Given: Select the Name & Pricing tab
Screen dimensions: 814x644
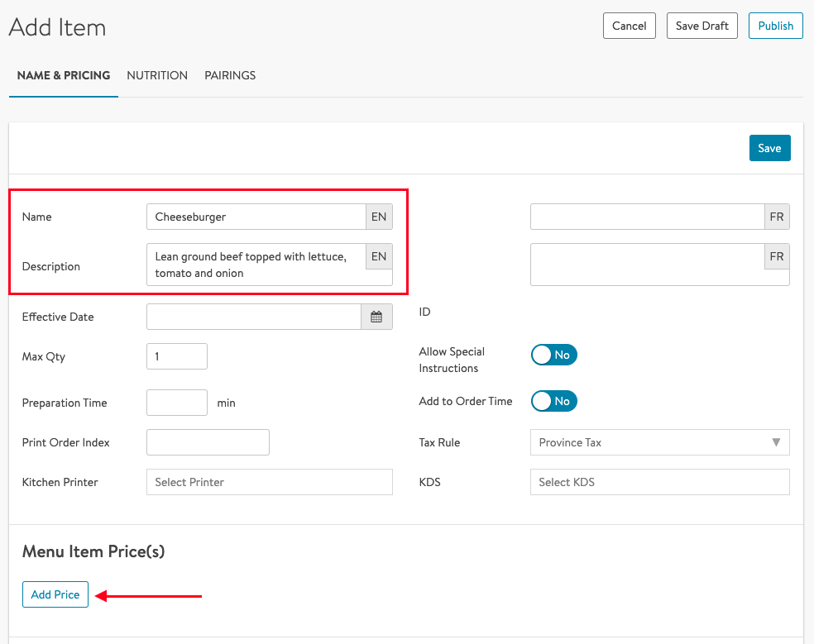Looking at the screenshot, I should pyautogui.click(x=64, y=75).
